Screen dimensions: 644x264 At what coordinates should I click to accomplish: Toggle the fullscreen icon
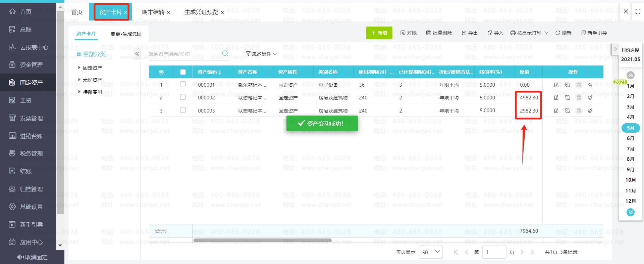coord(638,11)
